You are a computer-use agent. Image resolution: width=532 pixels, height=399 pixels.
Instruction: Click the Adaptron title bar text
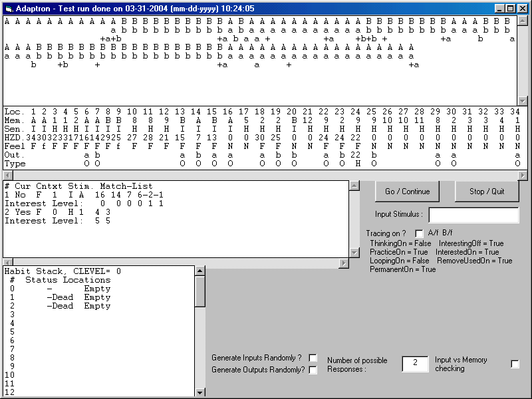pos(135,9)
